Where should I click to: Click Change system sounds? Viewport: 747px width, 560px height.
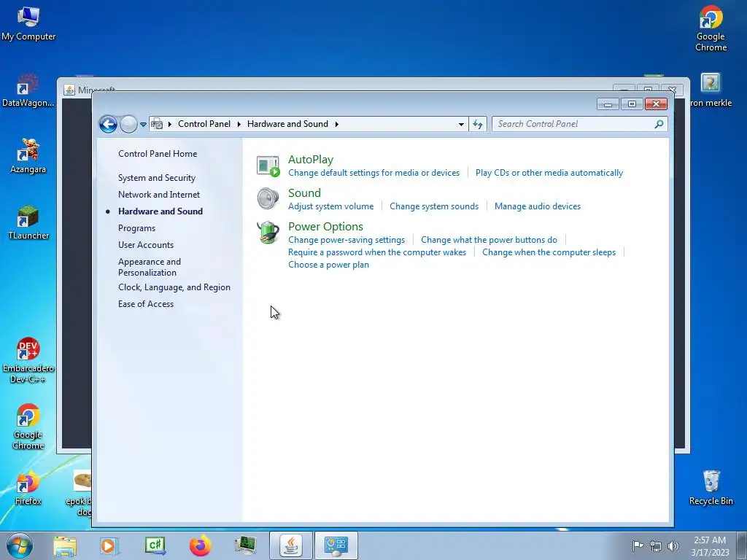(434, 206)
